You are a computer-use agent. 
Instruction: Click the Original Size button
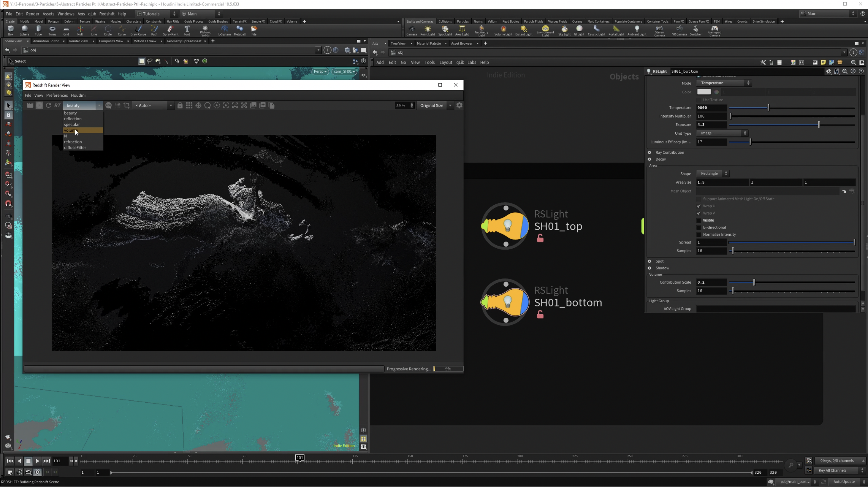click(x=432, y=105)
